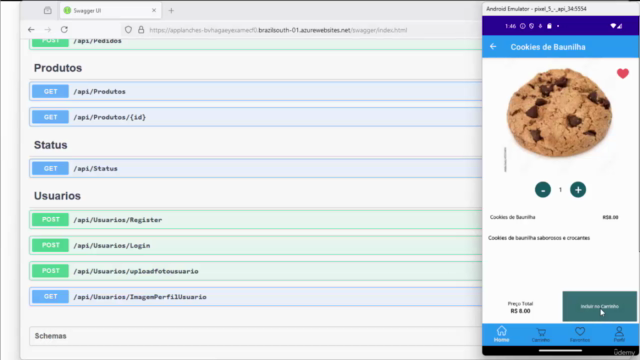
Task: View site security padlock info
Action: click(x=141, y=30)
